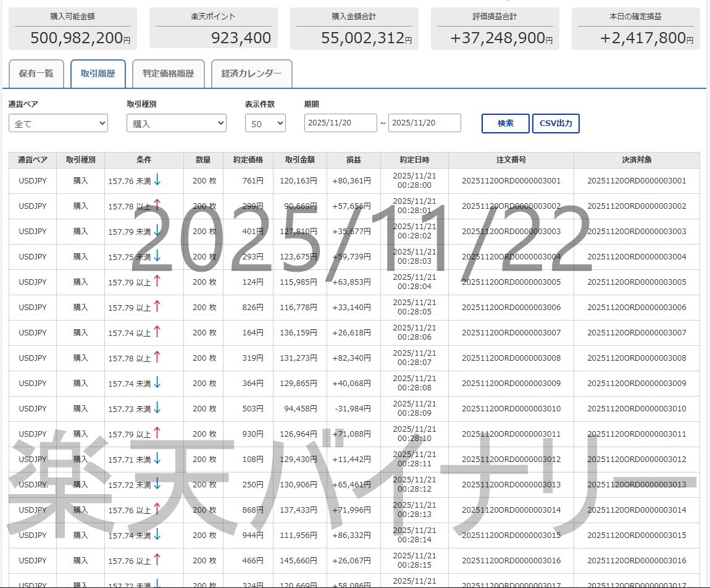Click the red up arrow in the 00:28:04 row
The width and height of the screenshot is (710, 588).
(157, 281)
